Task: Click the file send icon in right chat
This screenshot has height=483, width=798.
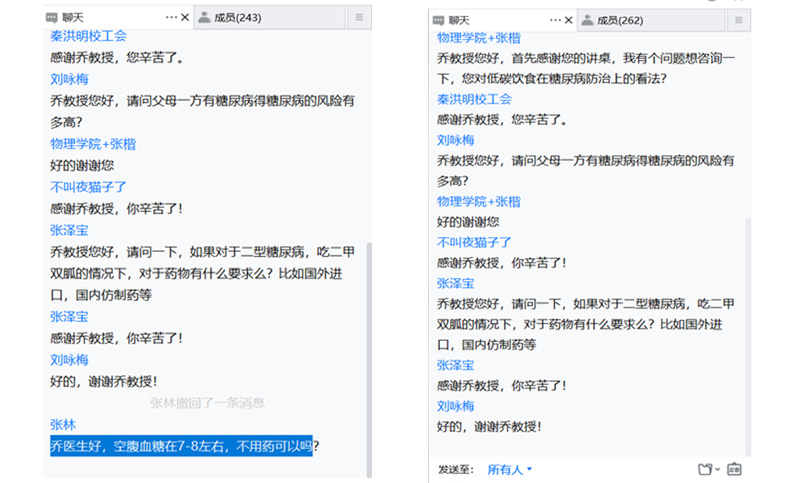Action: point(705,469)
